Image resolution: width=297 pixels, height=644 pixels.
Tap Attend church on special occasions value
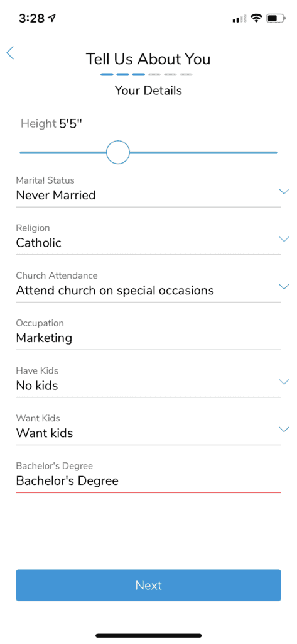pyautogui.click(x=115, y=291)
